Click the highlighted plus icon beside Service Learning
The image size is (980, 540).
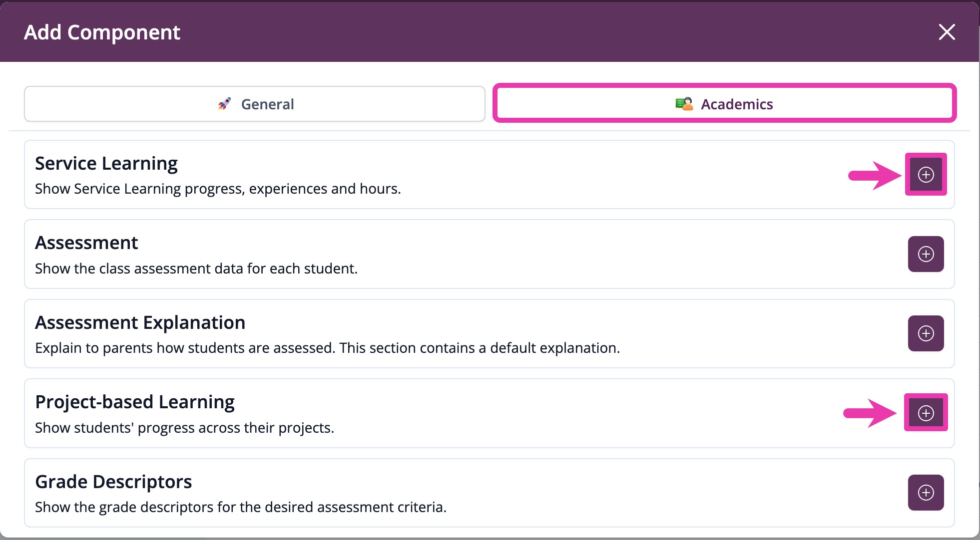tap(926, 175)
